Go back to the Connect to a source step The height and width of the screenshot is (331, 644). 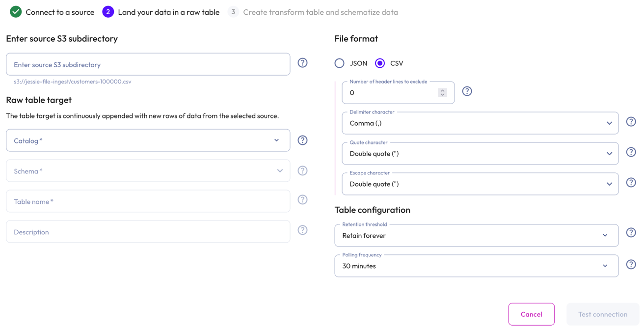click(52, 12)
